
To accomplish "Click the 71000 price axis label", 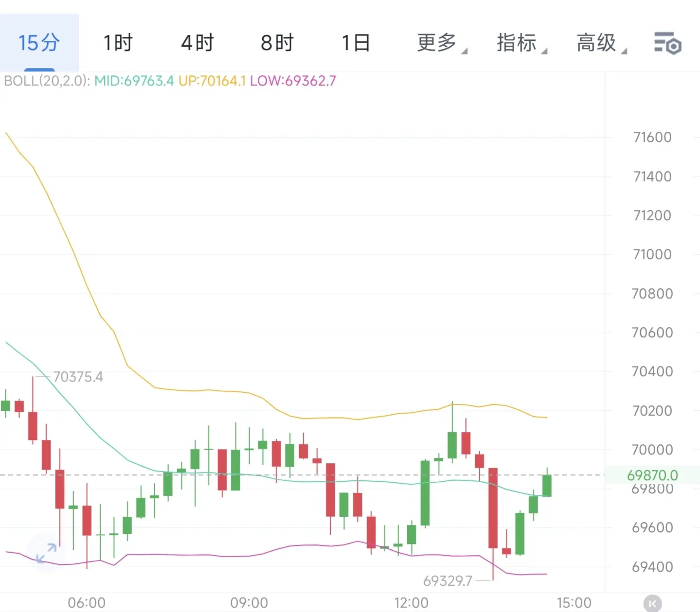I will point(652,254).
